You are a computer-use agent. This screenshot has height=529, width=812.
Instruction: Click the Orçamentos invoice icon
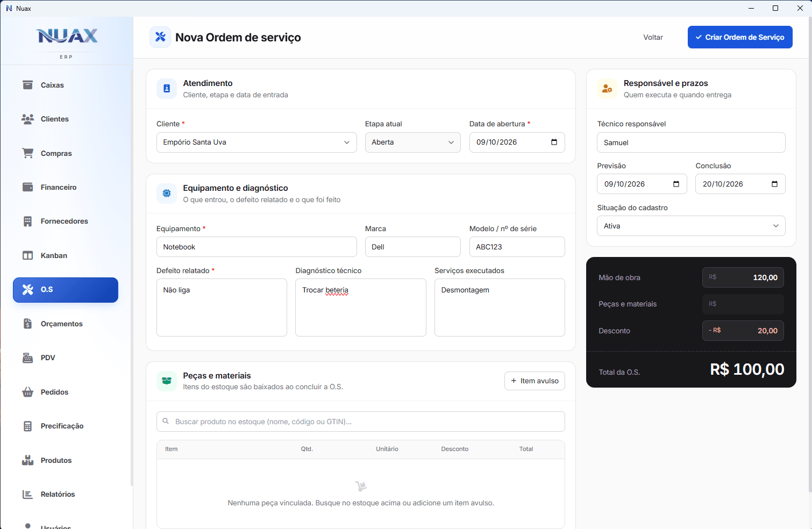(27, 324)
